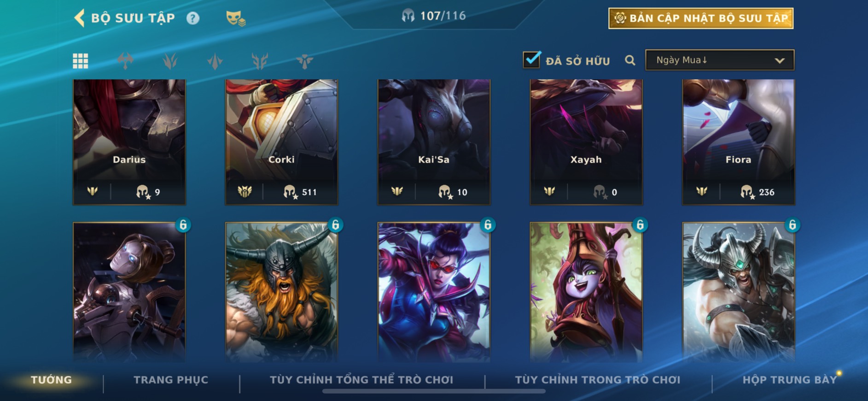Open Tùy Chỉnh Trong Trò Chơi tab
This screenshot has width=868, height=401.
[x=597, y=380]
